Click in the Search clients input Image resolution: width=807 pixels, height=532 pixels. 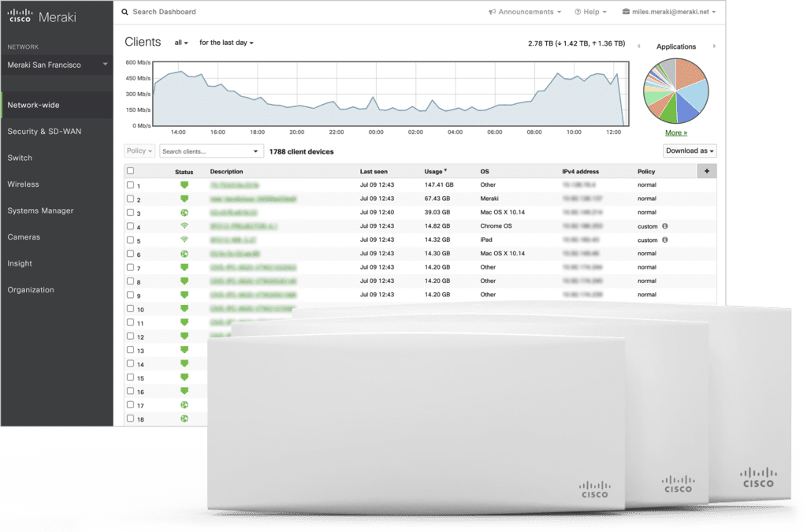(x=206, y=151)
